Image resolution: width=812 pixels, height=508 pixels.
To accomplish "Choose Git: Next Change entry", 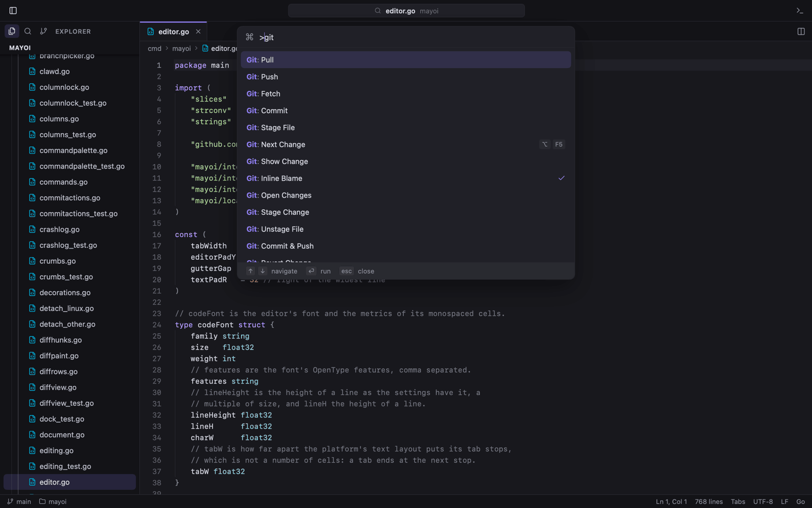I will (406, 144).
